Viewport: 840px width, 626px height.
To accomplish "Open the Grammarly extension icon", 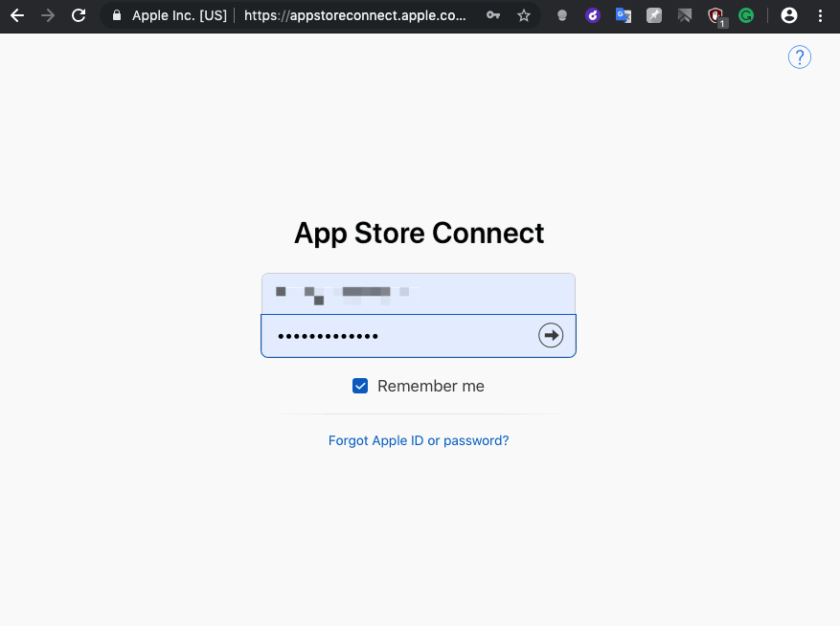I will click(x=746, y=15).
